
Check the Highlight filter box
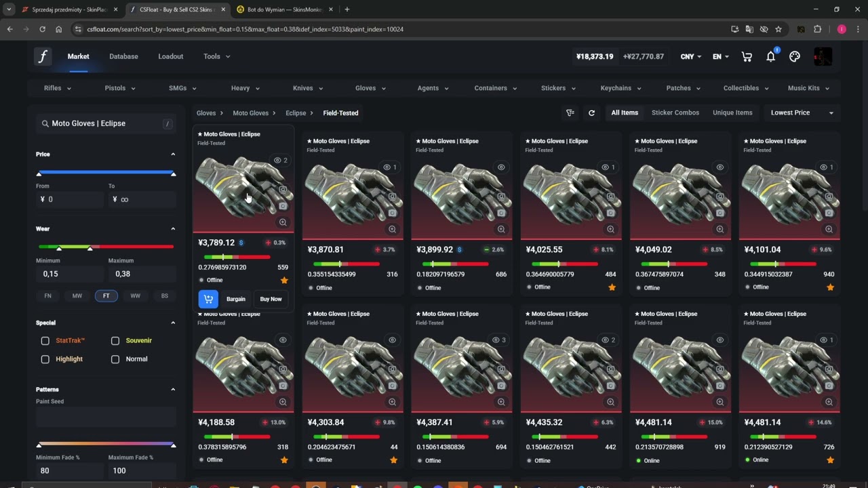45,359
